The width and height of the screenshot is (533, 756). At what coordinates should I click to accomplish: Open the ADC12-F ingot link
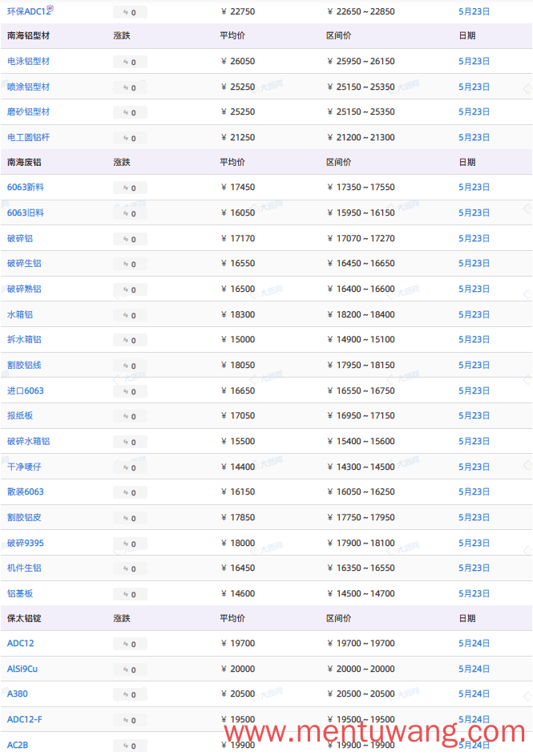pos(25,719)
